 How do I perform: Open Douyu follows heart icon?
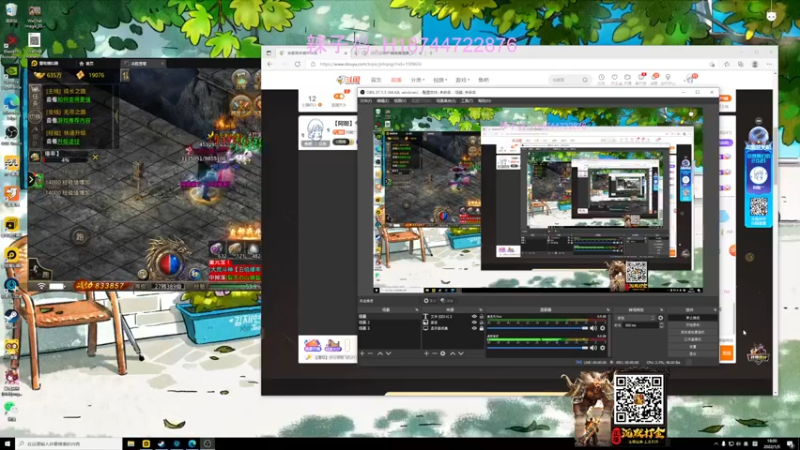click(614, 78)
